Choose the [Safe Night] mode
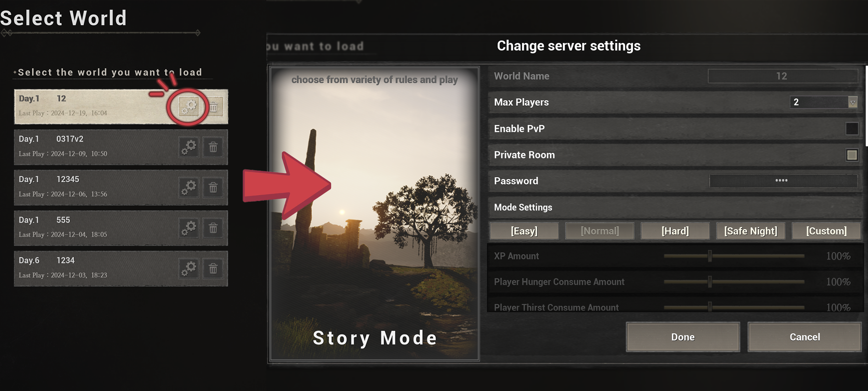Viewport: 868px width, 391px height. (x=751, y=231)
